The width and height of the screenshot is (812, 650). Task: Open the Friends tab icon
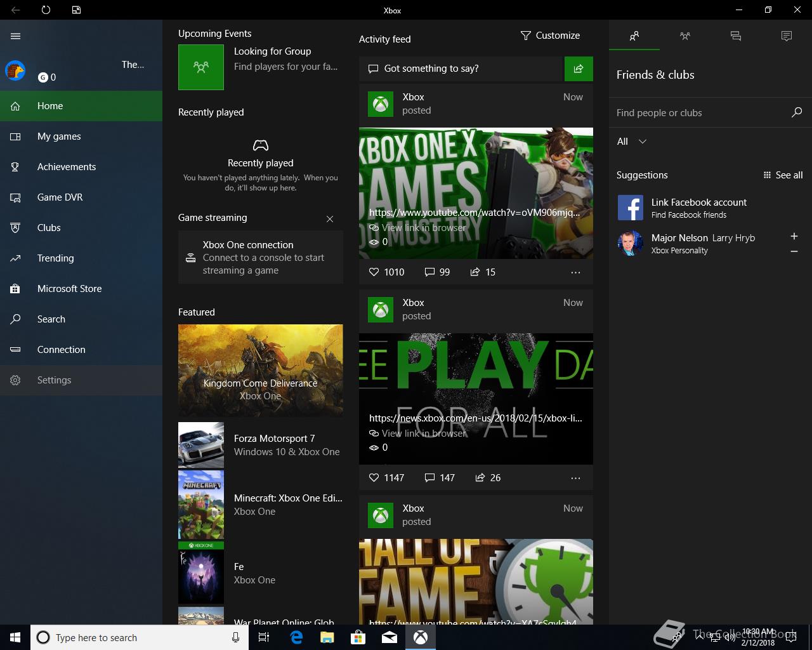coord(634,36)
